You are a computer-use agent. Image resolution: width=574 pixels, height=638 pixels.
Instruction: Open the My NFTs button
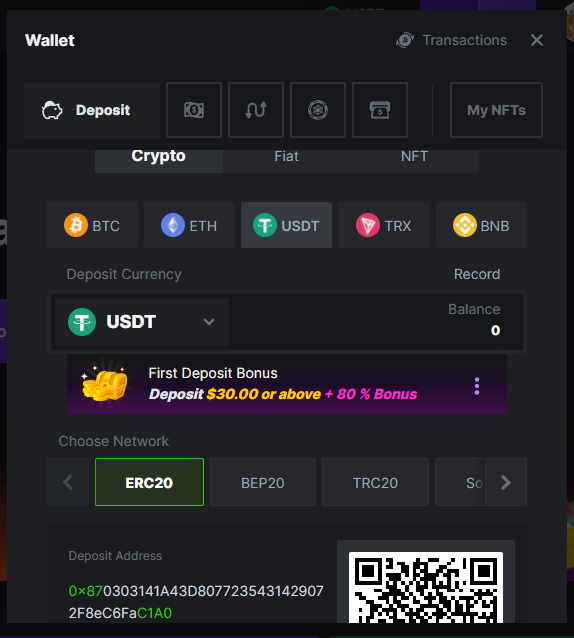coord(496,110)
